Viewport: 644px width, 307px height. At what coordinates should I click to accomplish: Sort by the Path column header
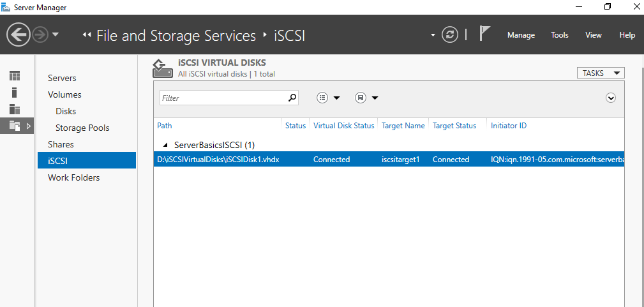[x=164, y=126]
